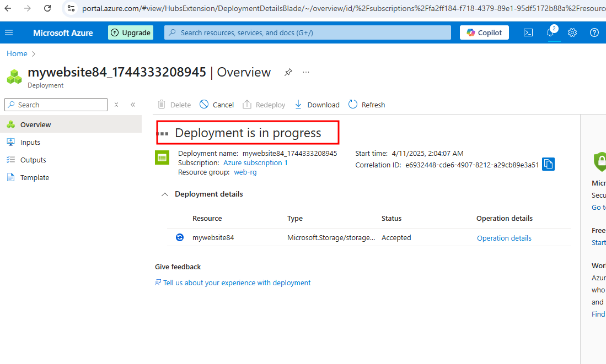Go back with the browser back arrow

tap(8, 8)
